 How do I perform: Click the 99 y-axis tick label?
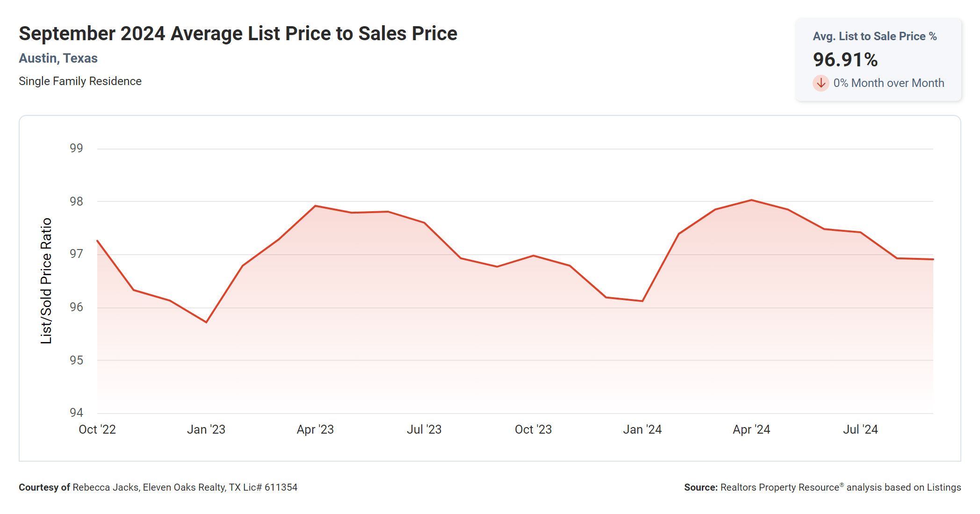(76, 148)
